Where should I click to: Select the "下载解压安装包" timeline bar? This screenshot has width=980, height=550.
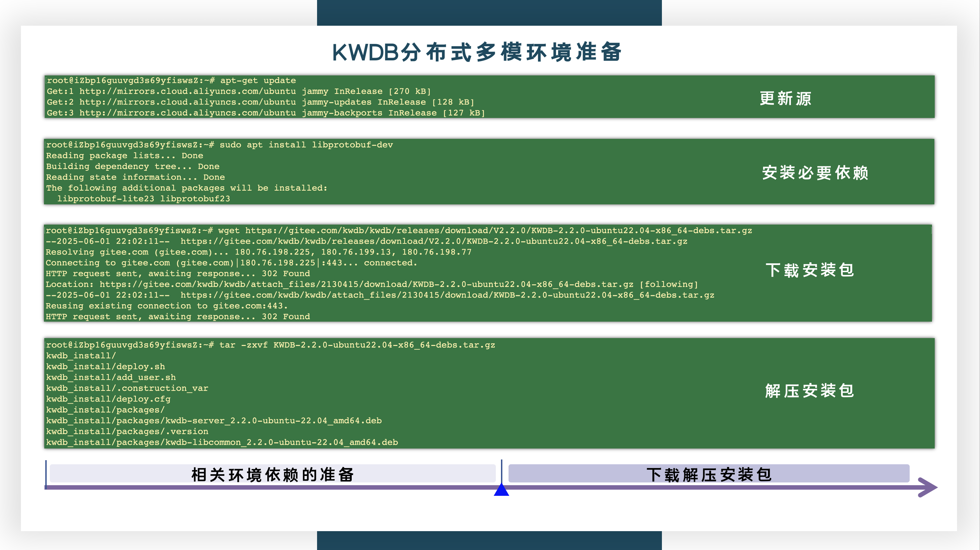pos(709,474)
